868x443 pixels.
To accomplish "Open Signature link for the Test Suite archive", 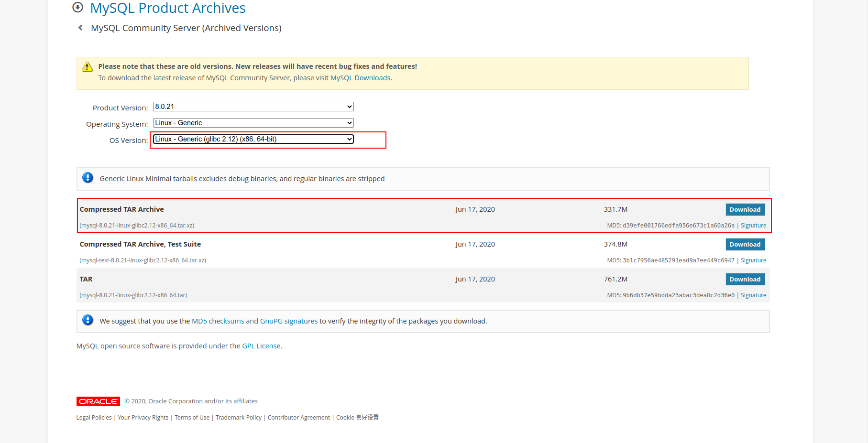I will click(753, 260).
